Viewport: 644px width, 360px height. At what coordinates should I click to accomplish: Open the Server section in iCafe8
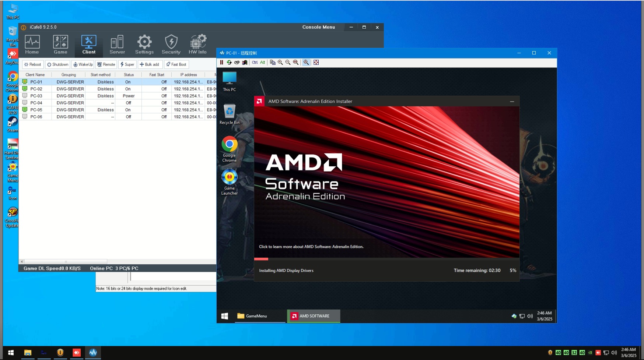click(117, 45)
